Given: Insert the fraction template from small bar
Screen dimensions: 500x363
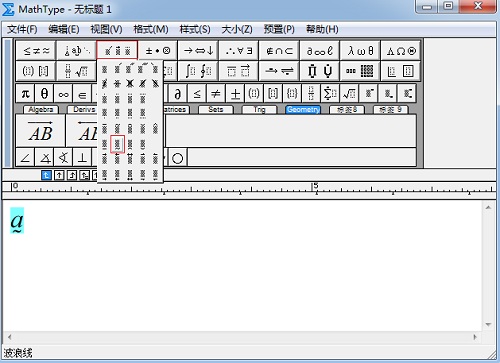Looking at the screenshot, I should pos(311,94).
